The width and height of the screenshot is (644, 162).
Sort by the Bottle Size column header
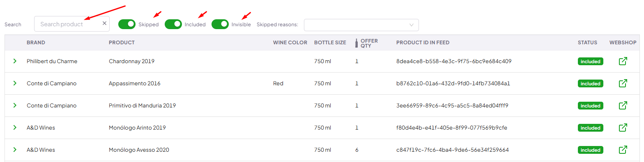[x=330, y=43]
